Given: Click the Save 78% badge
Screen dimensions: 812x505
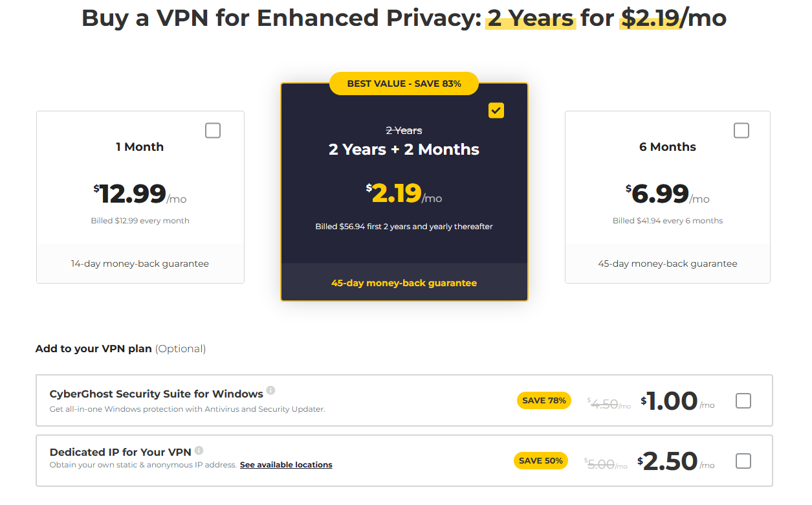Looking at the screenshot, I should pos(543,401).
